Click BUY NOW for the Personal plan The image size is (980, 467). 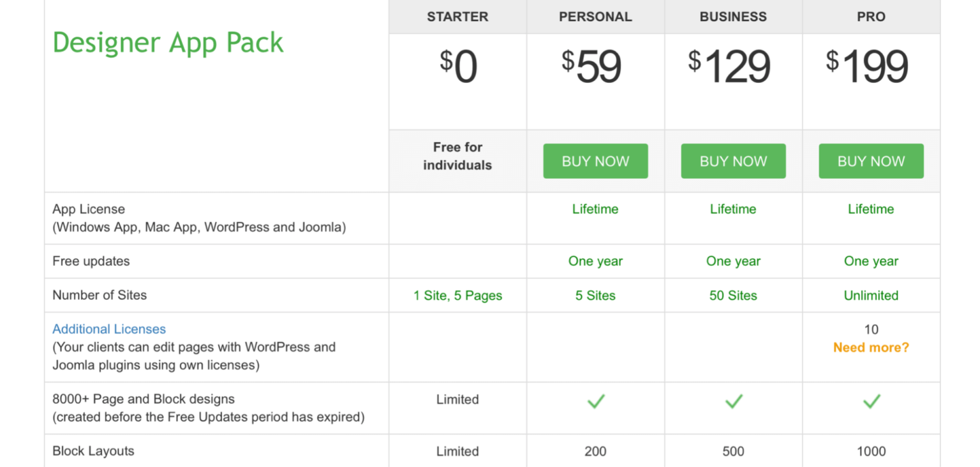click(x=595, y=161)
